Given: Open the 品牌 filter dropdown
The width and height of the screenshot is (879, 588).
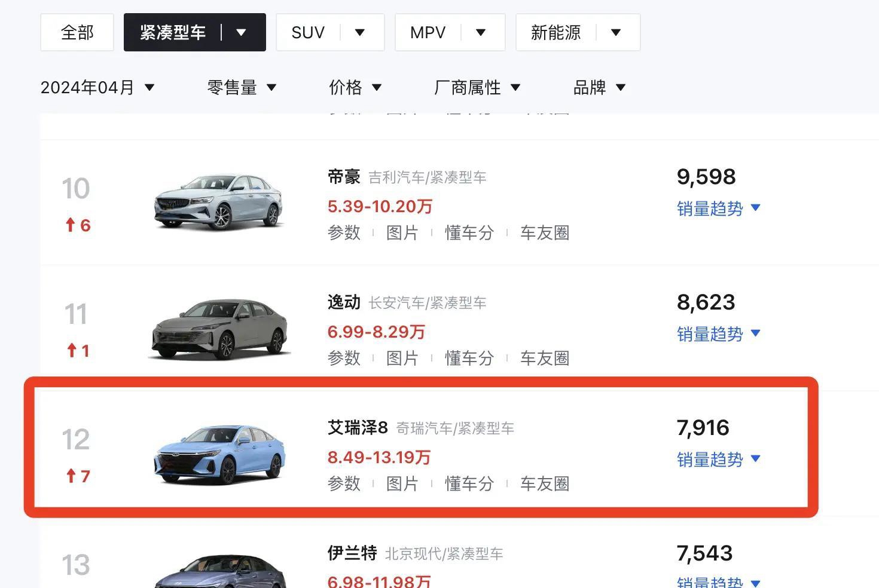Looking at the screenshot, I should click(599, 88).
